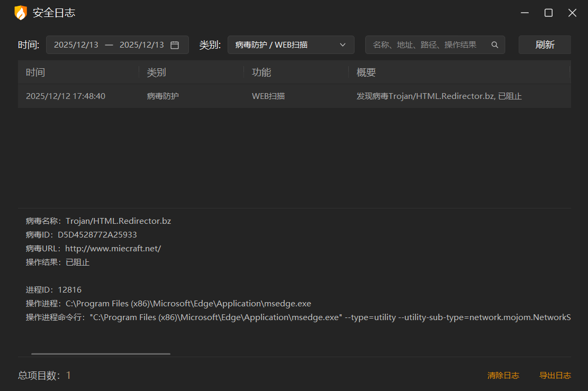The height and width of the screenshot is (391, 588).
Task: Click the 病毒防护 cell in the log row
Action: click(x=163, y=96)
